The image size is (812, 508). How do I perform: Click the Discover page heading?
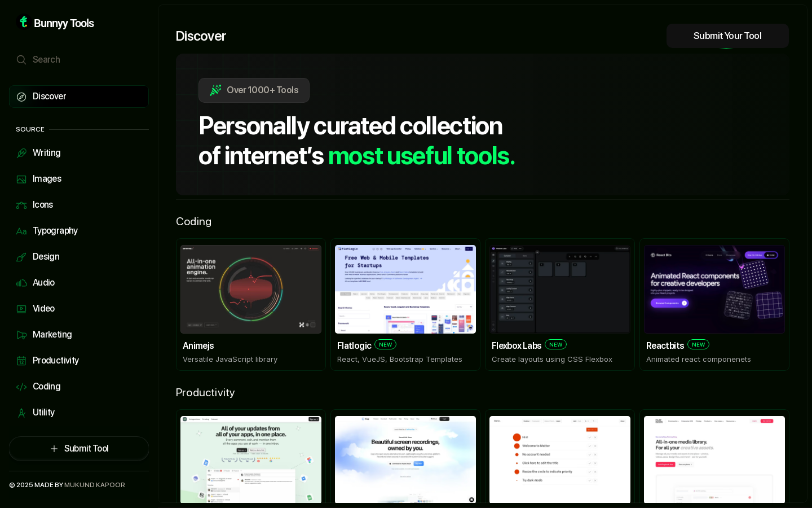201,36
